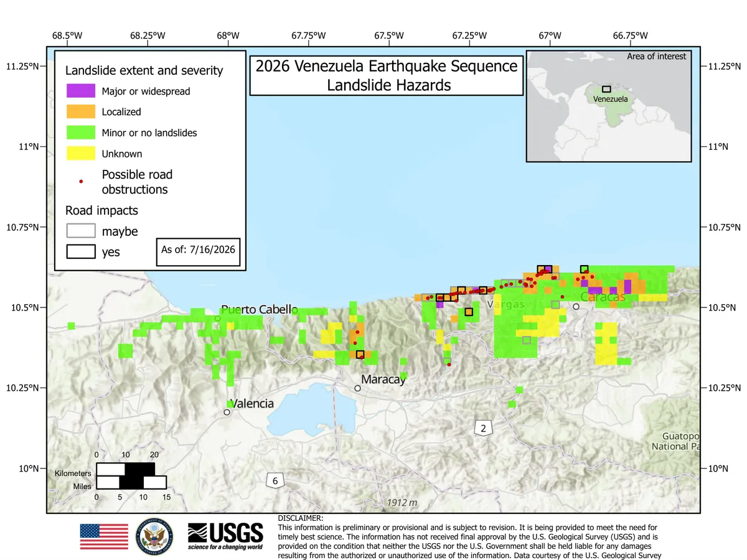Screen dimensions: 747x560
Task: Click the red dot road obstruction legend symbol
Action: [x=81, y=182]
